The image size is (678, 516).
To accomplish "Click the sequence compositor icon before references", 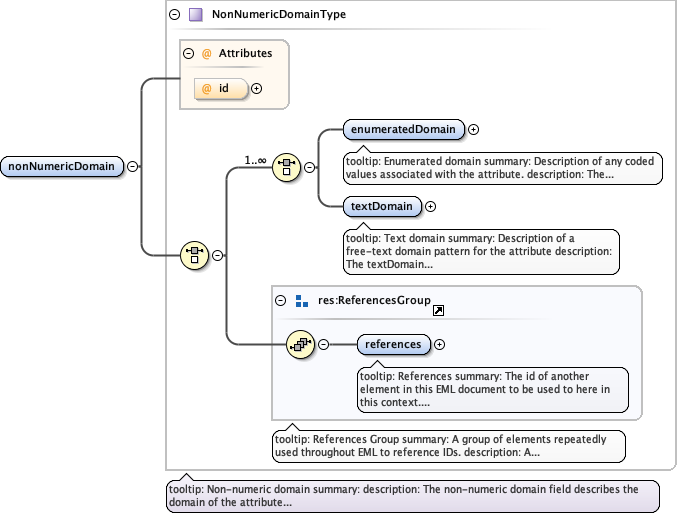I will (x=300, y=344).
